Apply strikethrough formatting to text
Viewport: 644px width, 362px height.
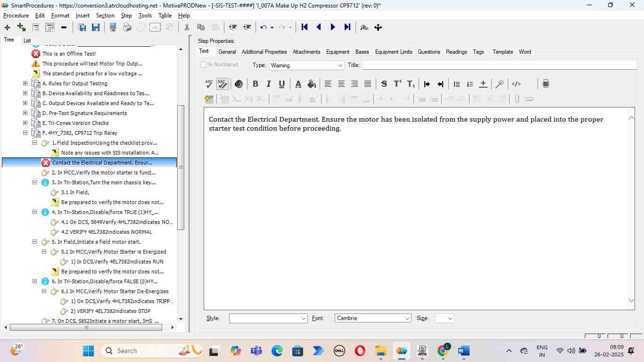(x=384, y=84)
